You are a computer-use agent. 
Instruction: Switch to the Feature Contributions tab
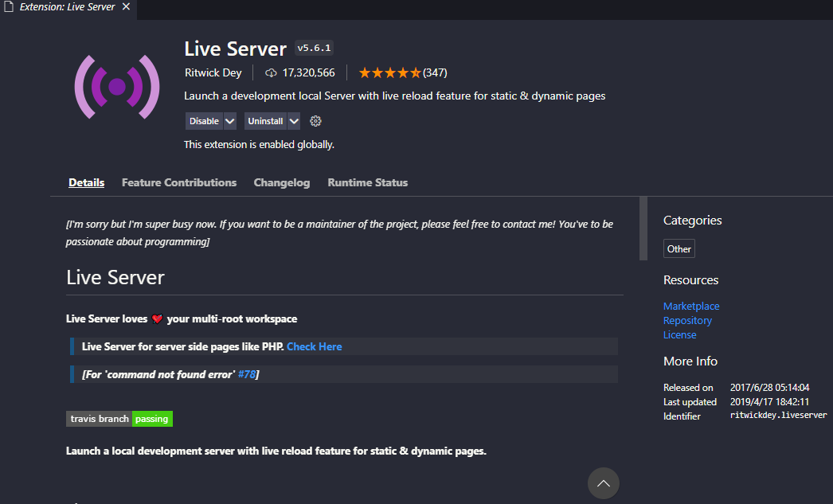click(x=179, y=182)
